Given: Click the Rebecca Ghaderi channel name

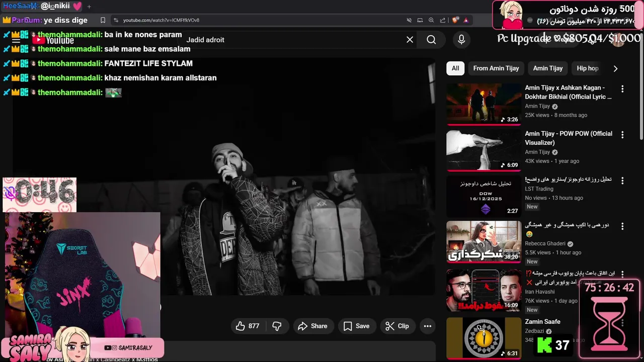Looking at the screenshot, I should coord(545,243).
